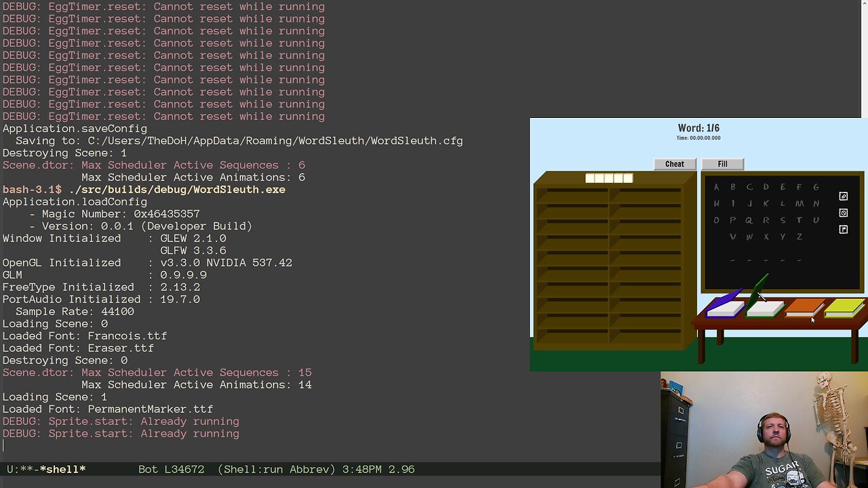Select chalk letter Z on the blackboard
The width and height of the screenshot is (868, 488).
[x=800, y=237]
